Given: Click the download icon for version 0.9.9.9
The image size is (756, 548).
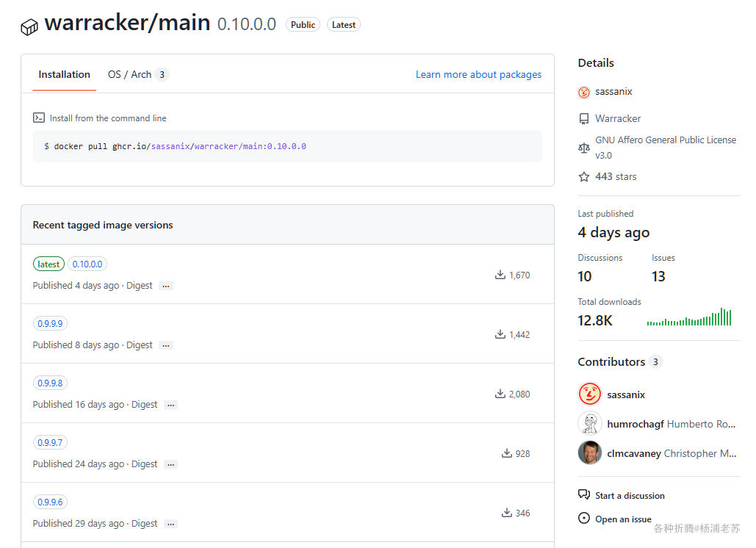Looking at the screenshot, I should (500, 334).
